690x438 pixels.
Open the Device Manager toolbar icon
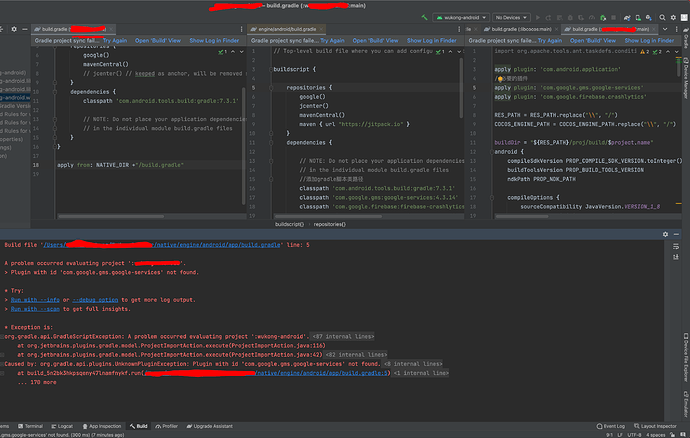(x=638, y=18)
